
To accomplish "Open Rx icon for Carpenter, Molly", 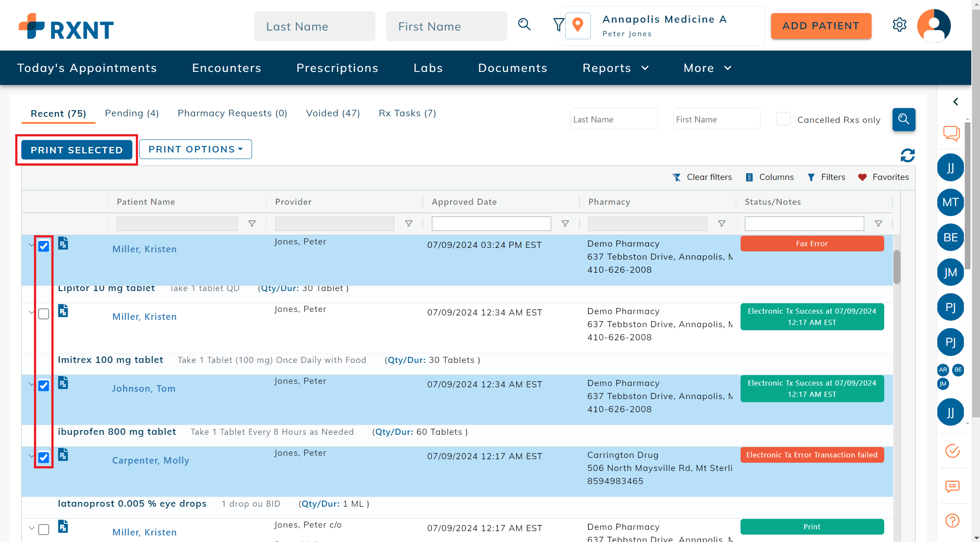I will [x=63, y=454].
